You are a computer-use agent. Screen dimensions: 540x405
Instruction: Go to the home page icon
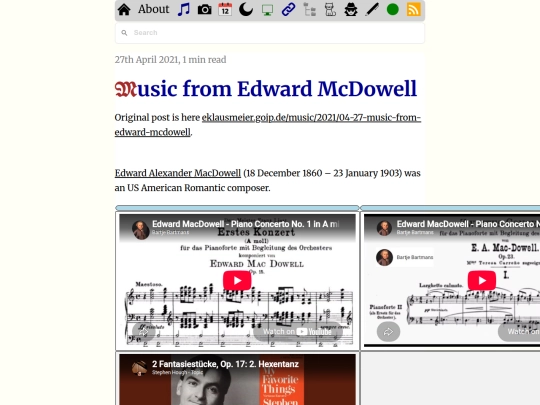click(124, 10)
